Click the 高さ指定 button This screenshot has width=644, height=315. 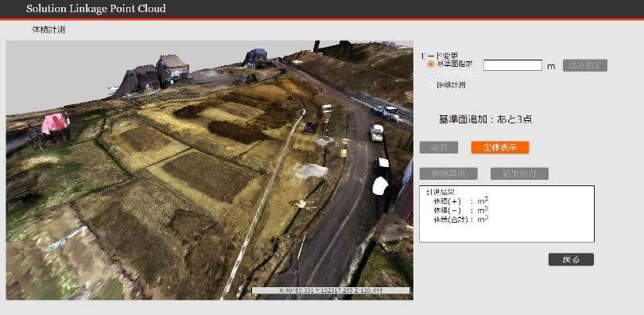[585, 65]
